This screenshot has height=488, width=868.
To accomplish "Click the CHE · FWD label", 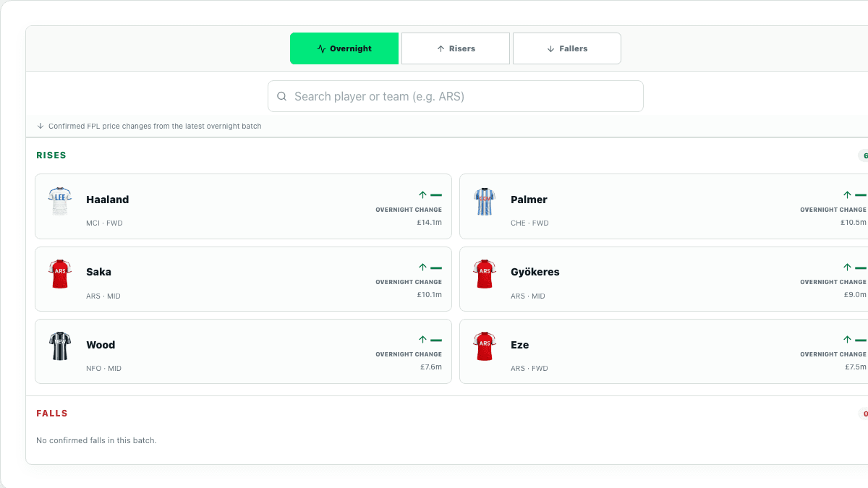I will click(x=529, y=223).
